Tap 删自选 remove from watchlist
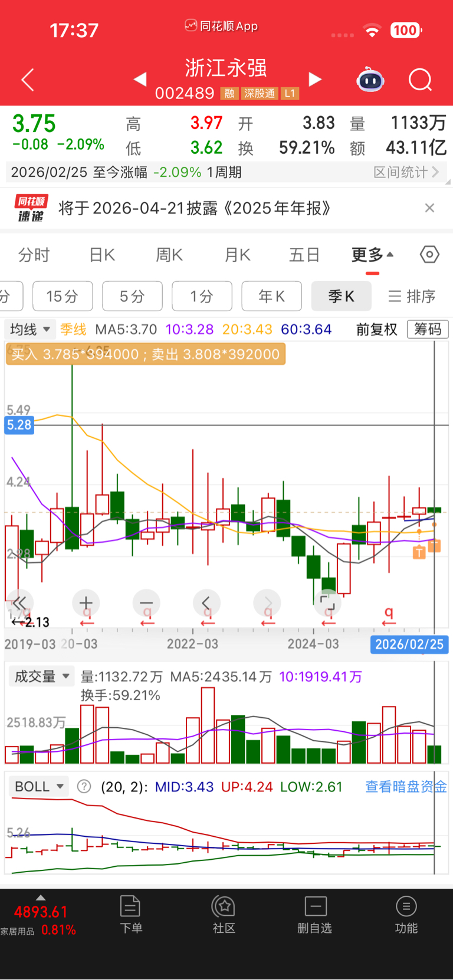453x980 pixels. pyautogui.click(x=315, y=915)
